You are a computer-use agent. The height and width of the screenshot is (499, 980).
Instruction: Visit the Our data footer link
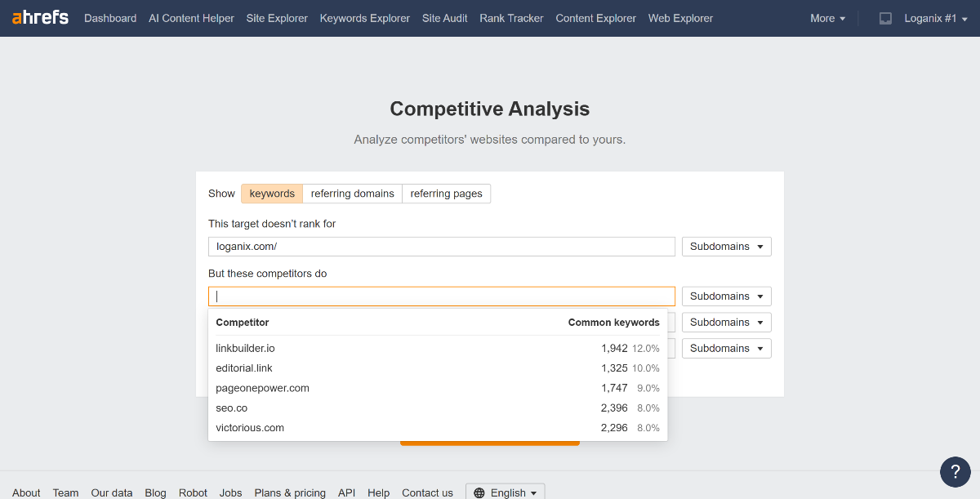coord(112,492)
